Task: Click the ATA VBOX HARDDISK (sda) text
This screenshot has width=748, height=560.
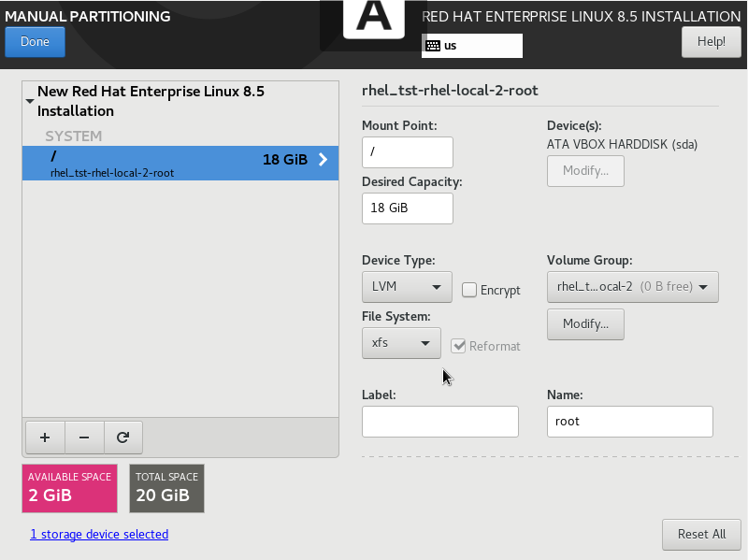Action: [x=622, y=144]
